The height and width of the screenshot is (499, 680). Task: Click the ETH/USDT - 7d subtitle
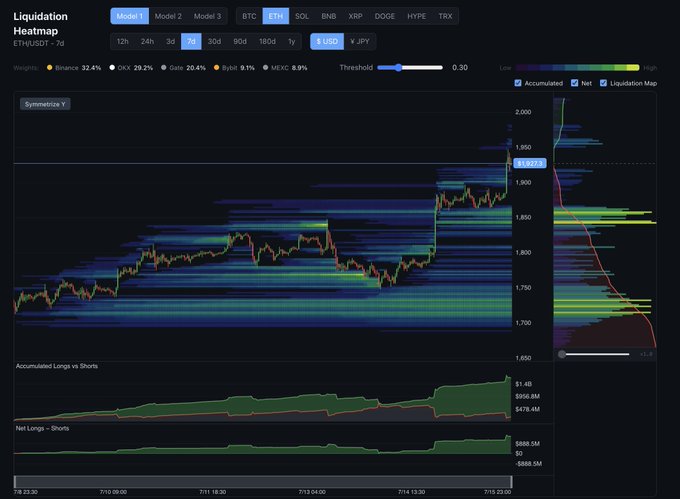click(x=39, y=43)
